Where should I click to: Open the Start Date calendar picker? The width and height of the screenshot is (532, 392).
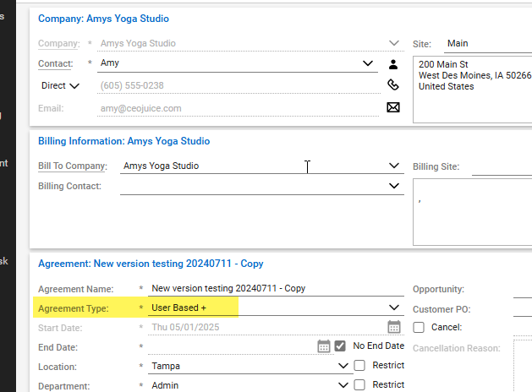point(393,327)
